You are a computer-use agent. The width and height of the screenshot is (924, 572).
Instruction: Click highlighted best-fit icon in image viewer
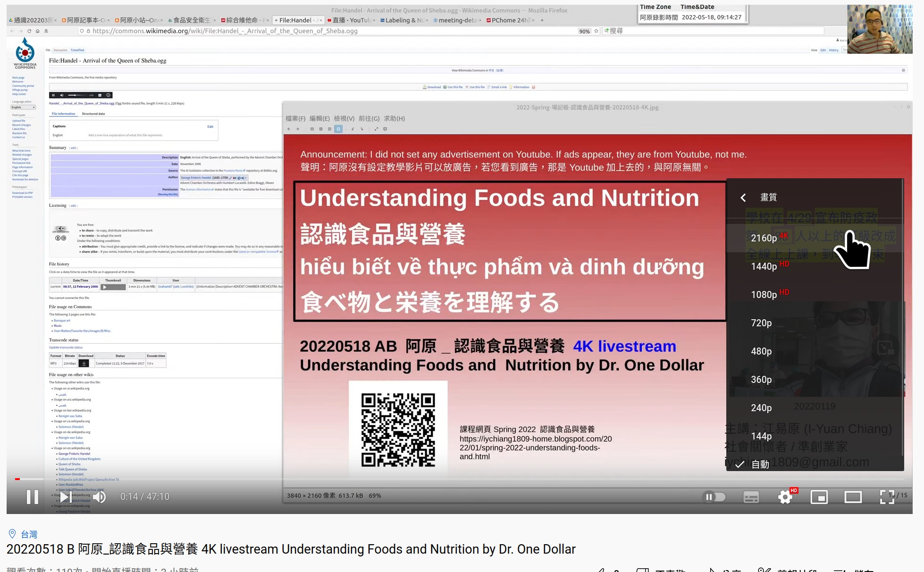pyautogui.click(x=338, y=129)
